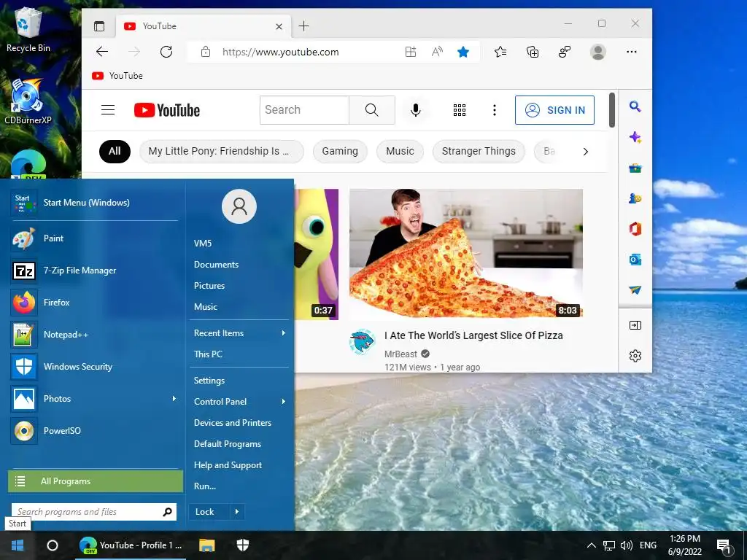Click Search programs and files box
This screenshot has height=560, width=747.
[94, 512]
